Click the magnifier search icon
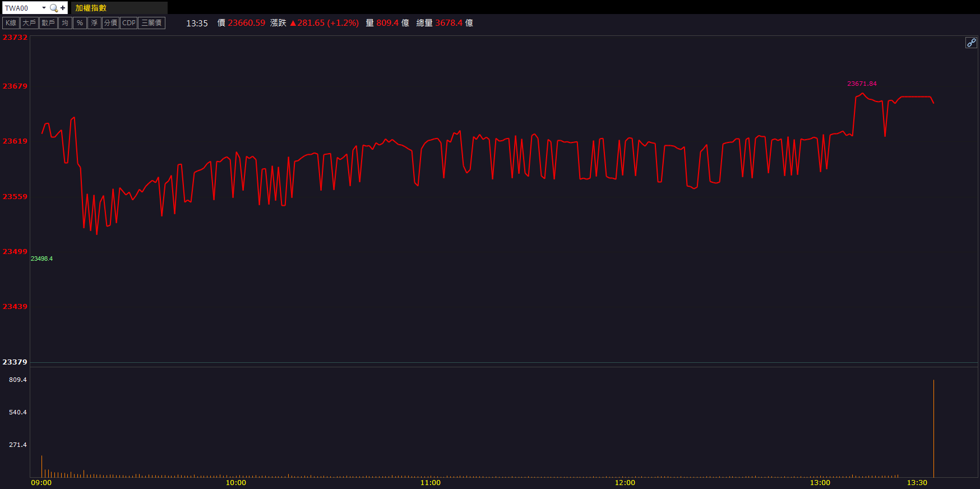The image size is (980, 489). click(53, 8)
